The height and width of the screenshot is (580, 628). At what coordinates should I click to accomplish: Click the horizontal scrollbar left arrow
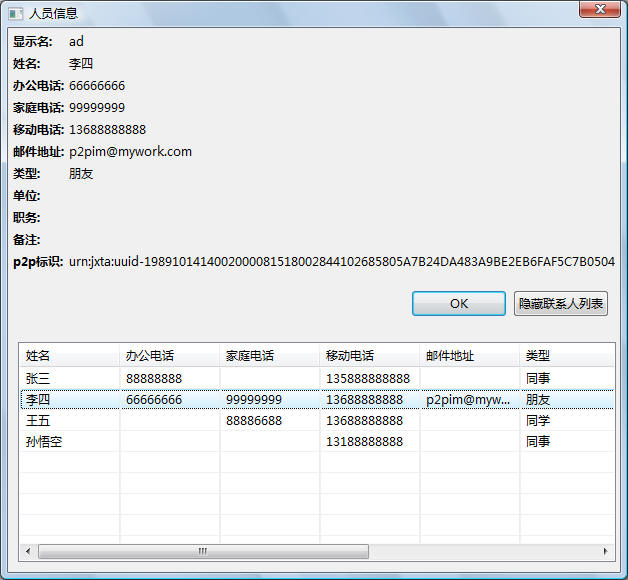[28, 551]
